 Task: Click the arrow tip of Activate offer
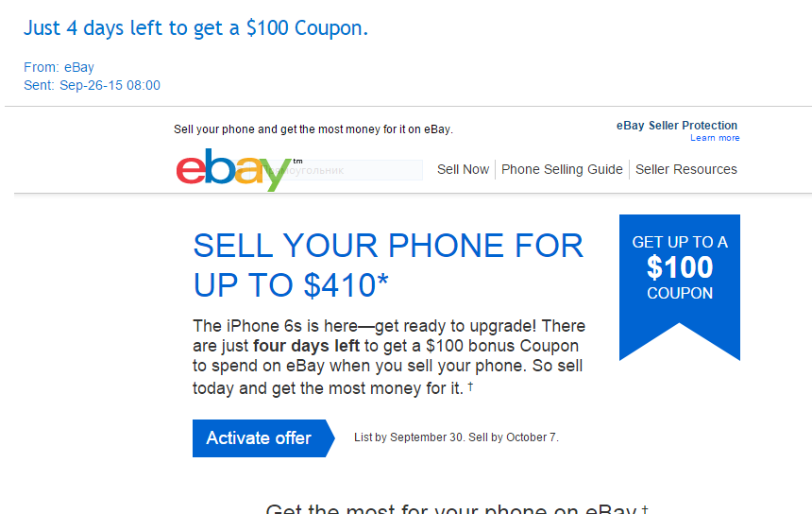(329, 438)
